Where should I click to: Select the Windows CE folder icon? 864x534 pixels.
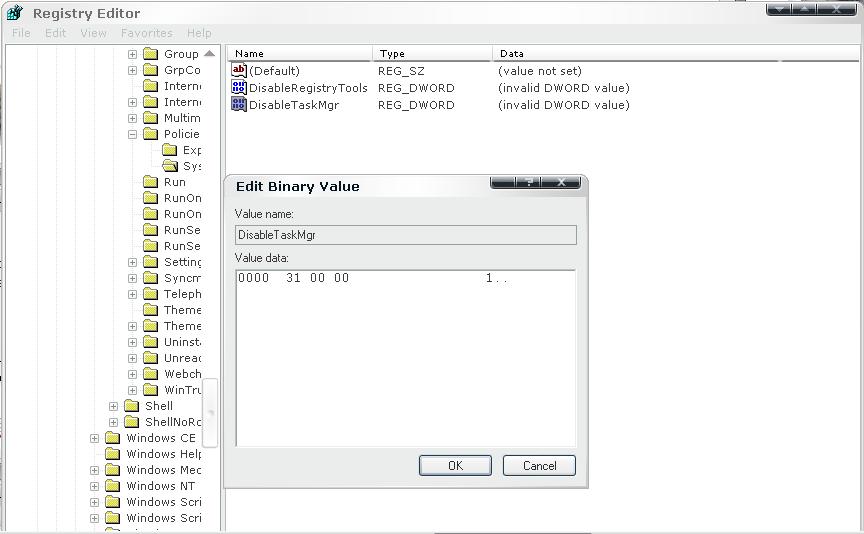pos(113,438)
